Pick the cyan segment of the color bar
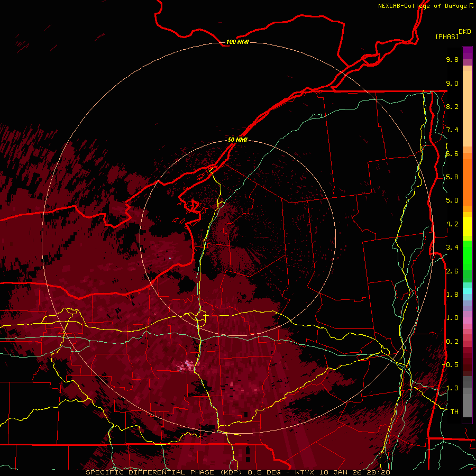This screenshot has width=476, height=476. pyautogui.click(x=467, y=290)
